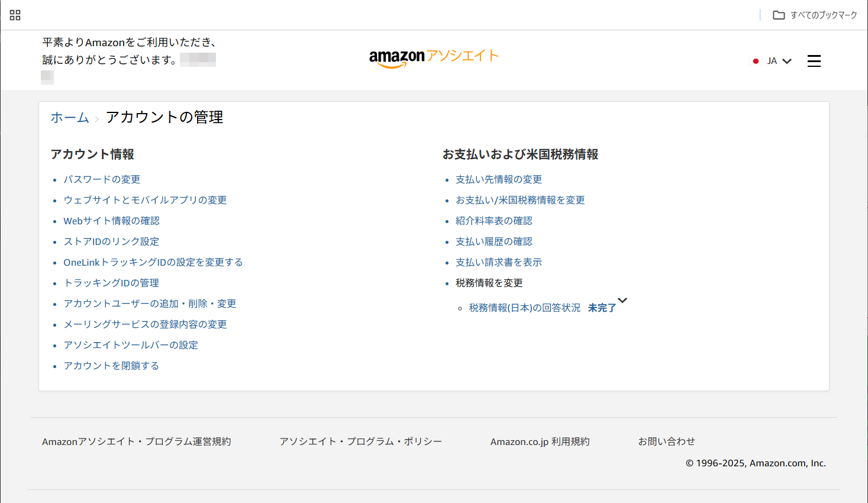Open 紹介料率表の確認 link
Screen dimensions: 868x503
point(493,221)
